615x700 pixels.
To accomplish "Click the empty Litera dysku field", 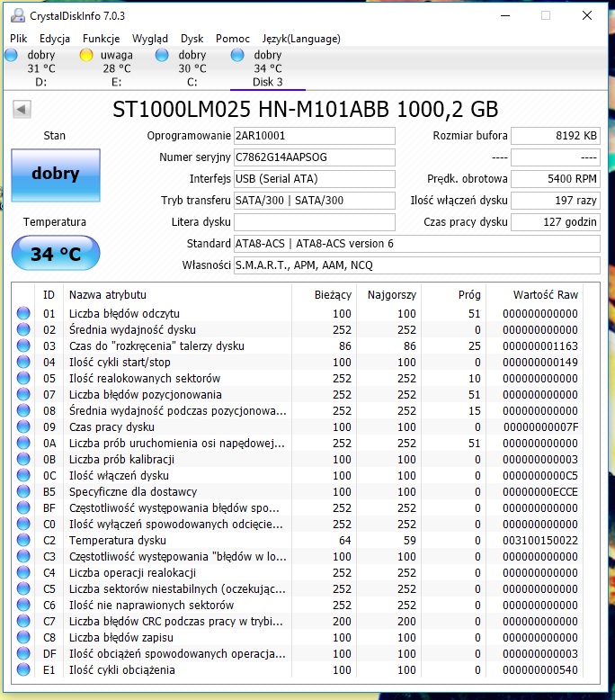I will tap(315, 222).
